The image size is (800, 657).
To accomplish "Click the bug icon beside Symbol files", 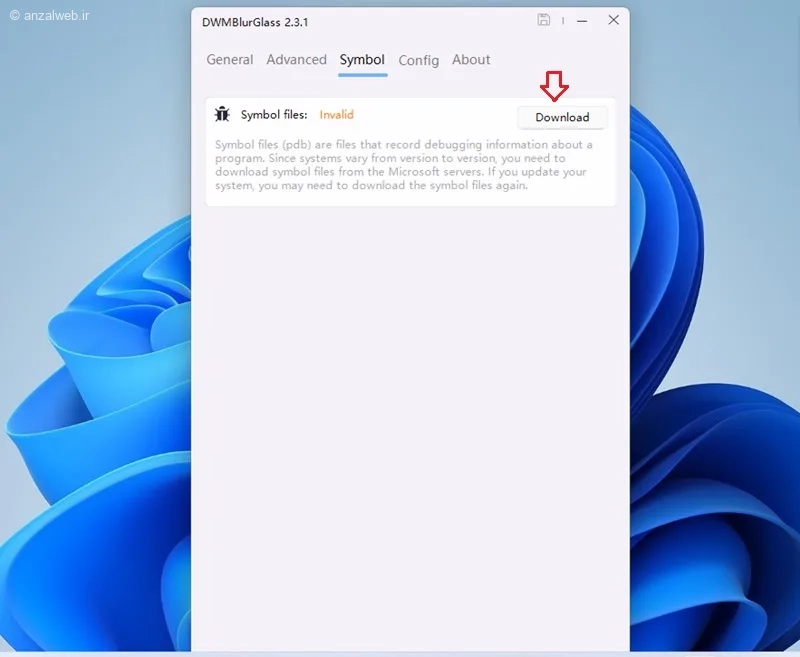I will click(222, 115).
